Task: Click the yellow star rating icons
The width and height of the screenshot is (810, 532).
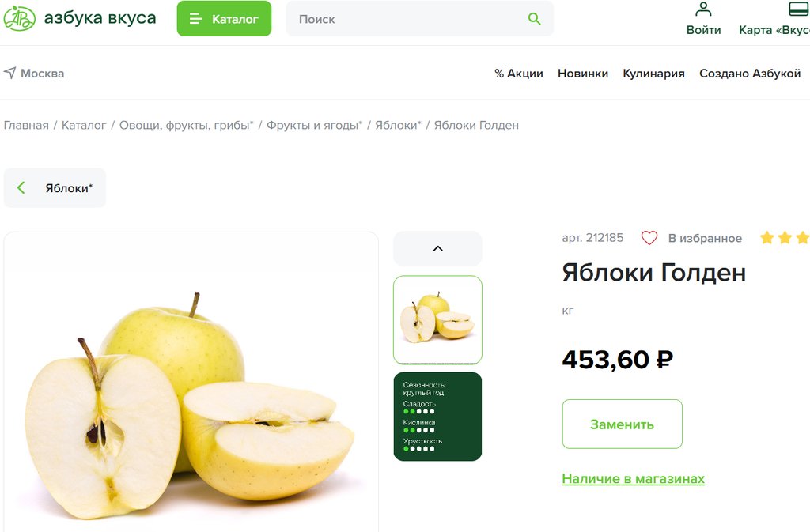Action: pos(785,238)
